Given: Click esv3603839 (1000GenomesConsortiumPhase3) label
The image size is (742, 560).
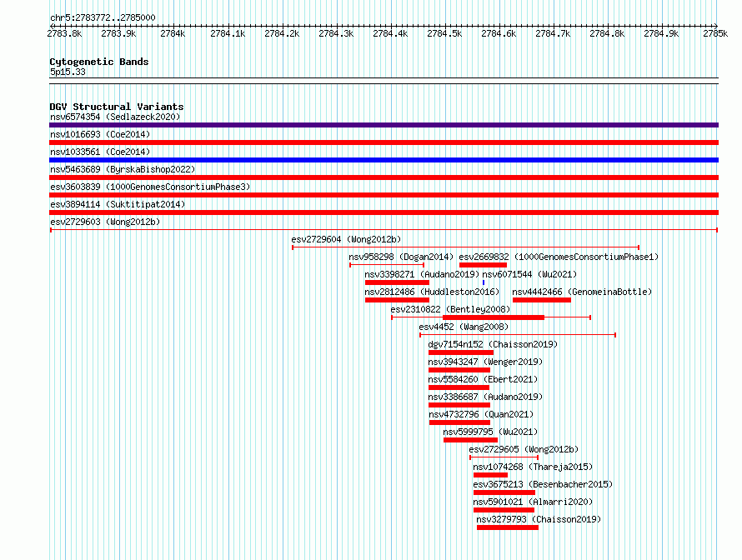Looking at the screenshot, I should click(x=150, y=187).
